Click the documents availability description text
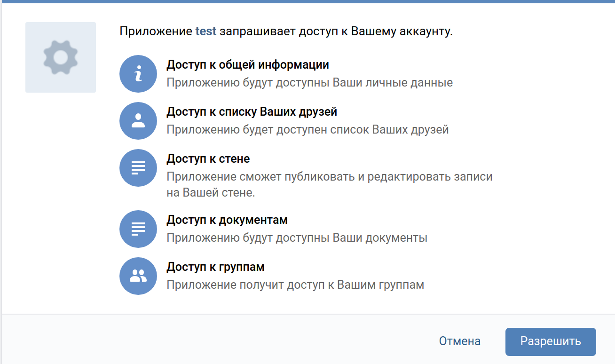 click(x=297, y=238)
